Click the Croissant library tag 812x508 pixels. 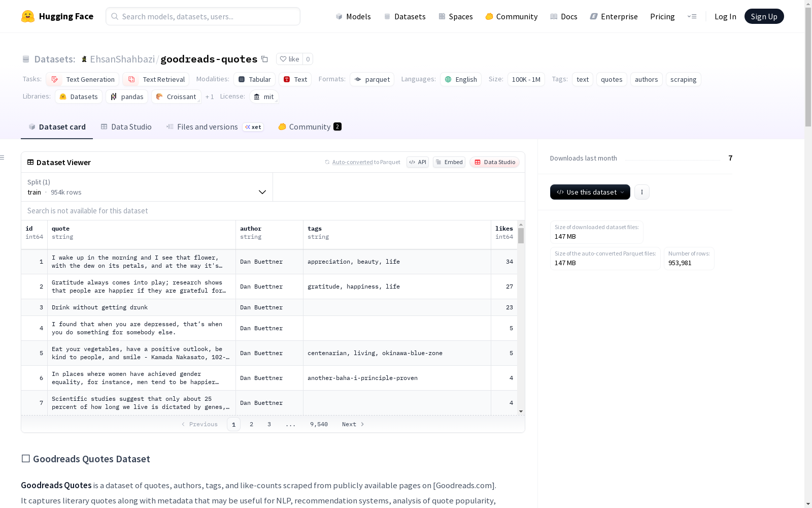coord(176,97)
